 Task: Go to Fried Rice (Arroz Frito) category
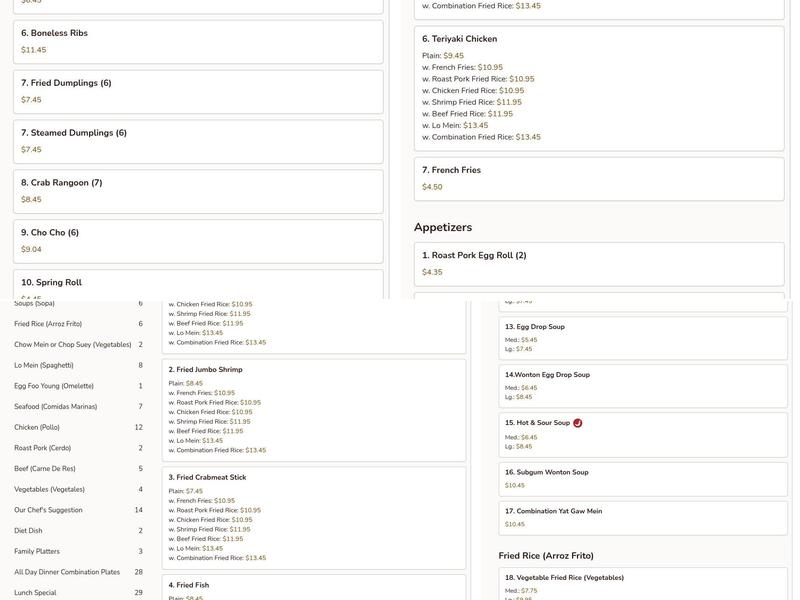click(x=48, y=324)
